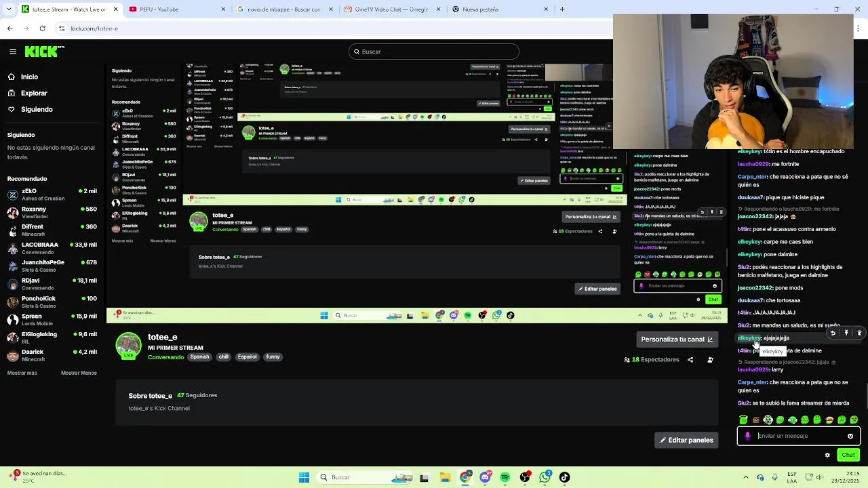868x488 pixels.
Task: Focus the Enviar un mensaje field
Action: (799, 436)
